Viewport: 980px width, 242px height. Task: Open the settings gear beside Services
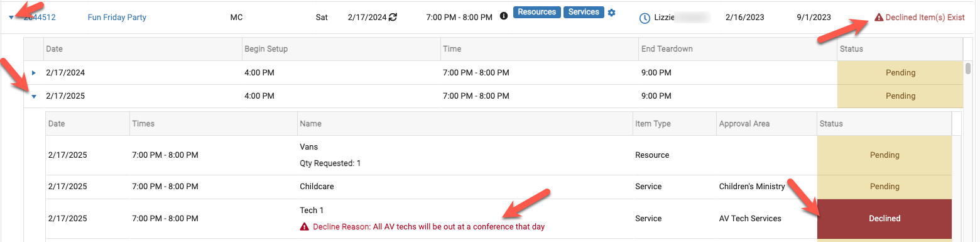(612, 13)
